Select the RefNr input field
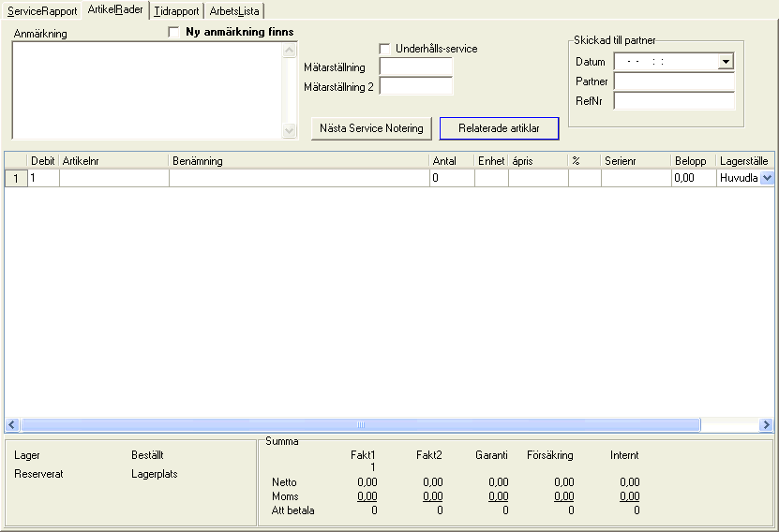The width and height of the screenshot is (779, 532). (673, 100)
